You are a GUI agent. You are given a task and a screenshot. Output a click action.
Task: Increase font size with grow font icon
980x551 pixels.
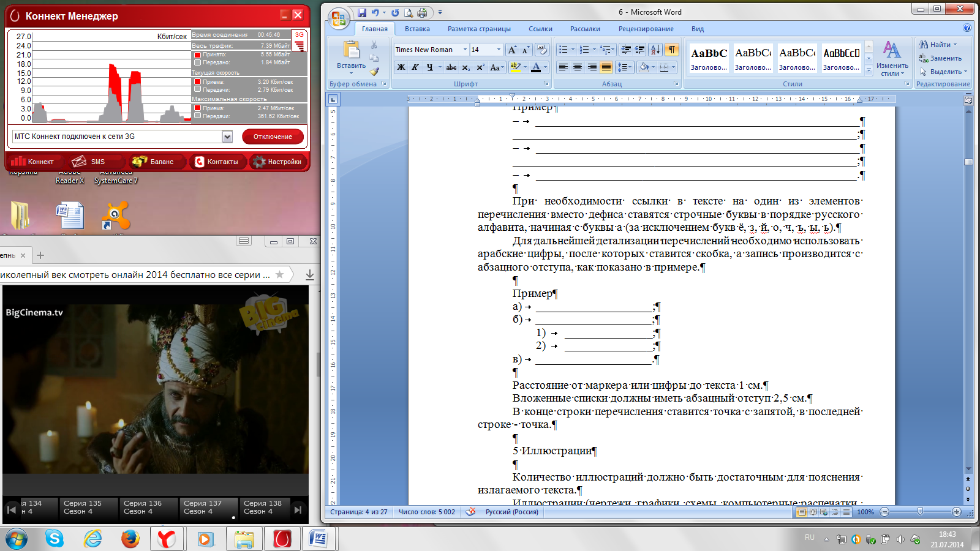coord(512,50)
